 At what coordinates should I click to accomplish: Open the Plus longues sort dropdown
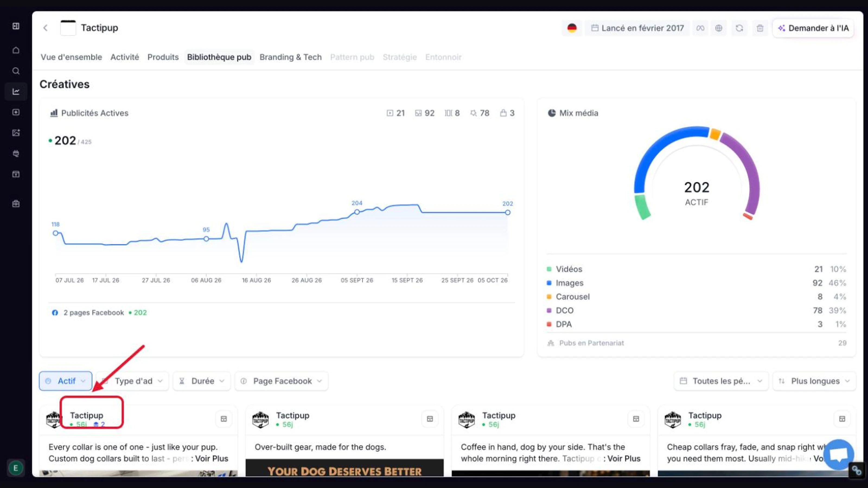(814, 381)
